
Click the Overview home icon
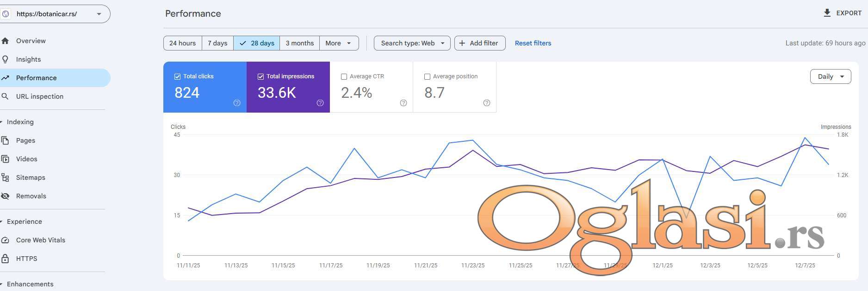point(6,41)
